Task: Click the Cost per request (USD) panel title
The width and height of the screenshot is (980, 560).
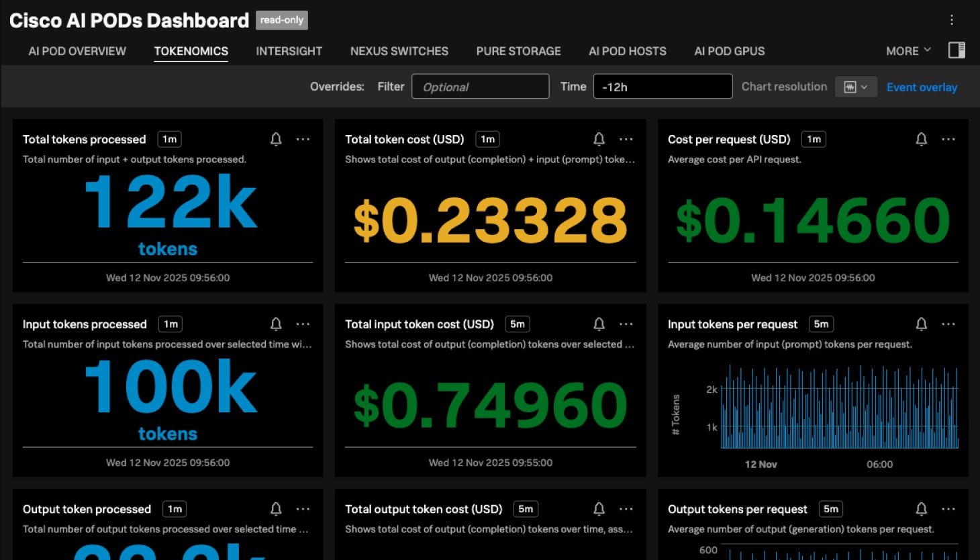Action: point(729,139)
